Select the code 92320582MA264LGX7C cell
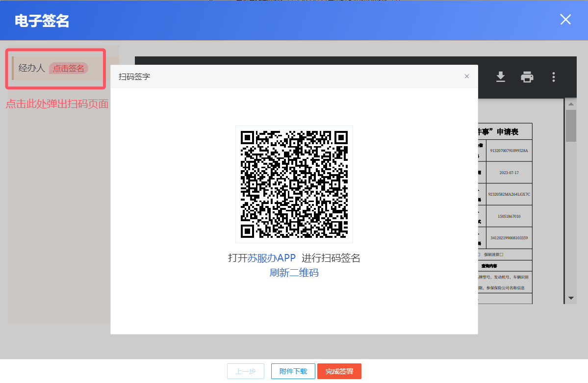This screenshot has height=383, width=588. click(x=509, y=194)
